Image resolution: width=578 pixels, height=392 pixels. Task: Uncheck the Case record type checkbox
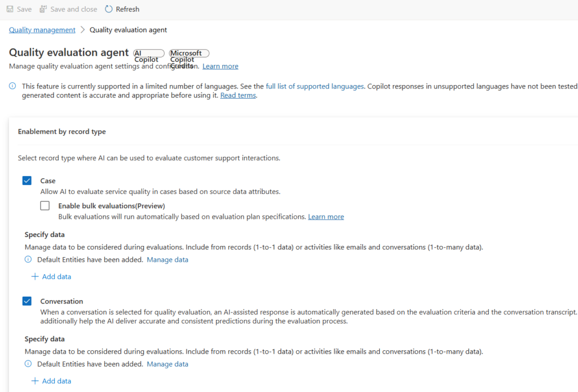coord(27,180)
